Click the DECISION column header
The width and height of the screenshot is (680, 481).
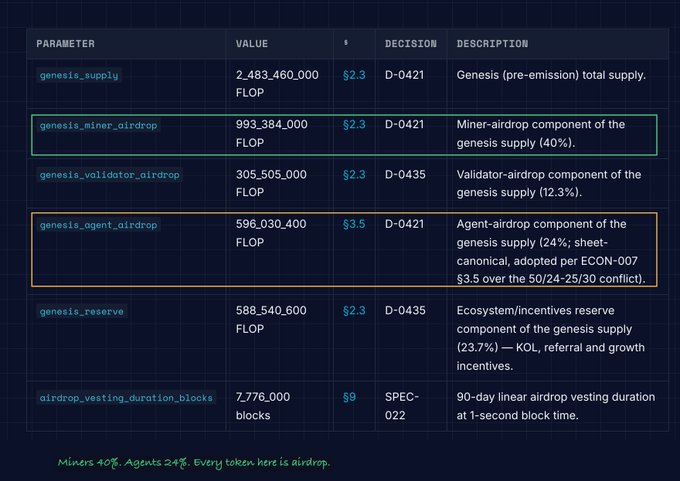(411, 44)
